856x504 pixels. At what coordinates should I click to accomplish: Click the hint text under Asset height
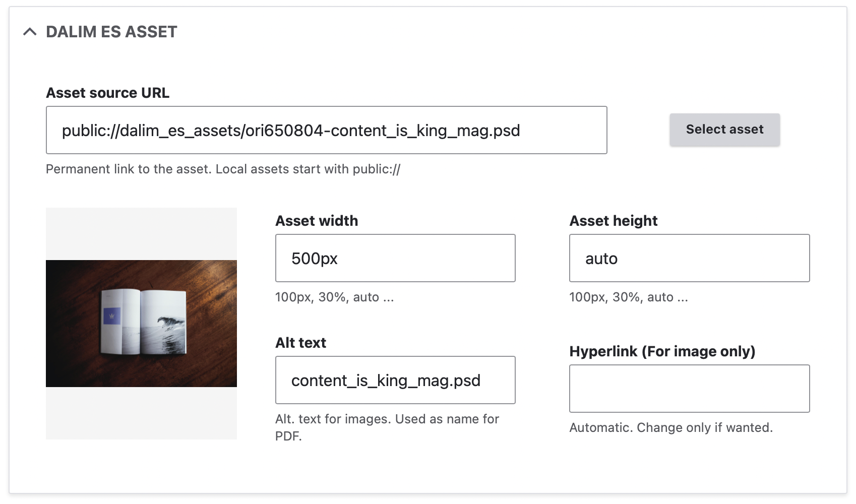628,297
